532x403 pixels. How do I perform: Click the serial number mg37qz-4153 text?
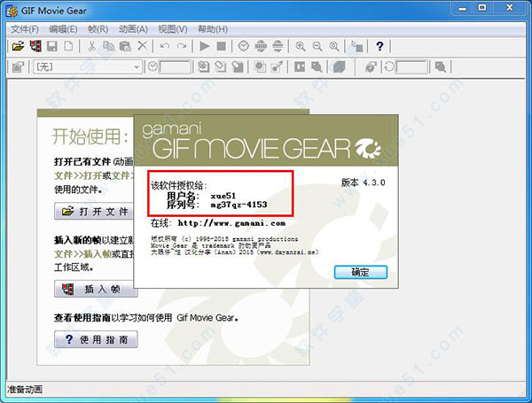coord(239,205)
